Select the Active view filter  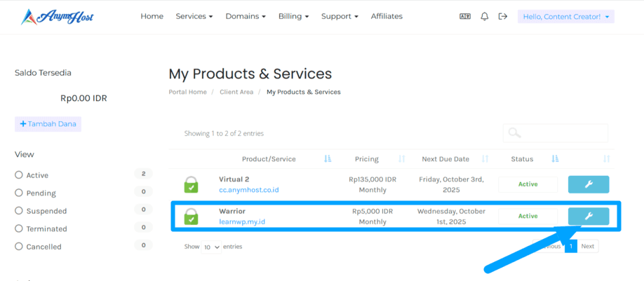click(18, 175)
